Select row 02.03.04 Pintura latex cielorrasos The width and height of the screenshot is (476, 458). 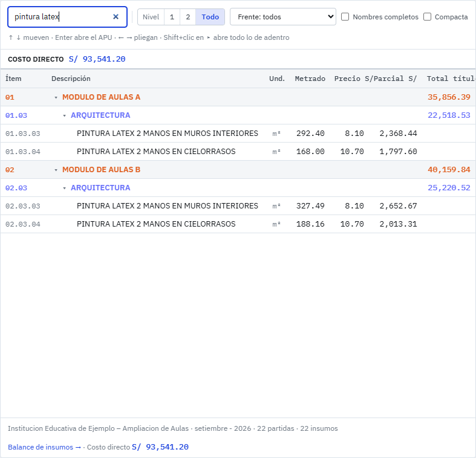coord(238,224)
